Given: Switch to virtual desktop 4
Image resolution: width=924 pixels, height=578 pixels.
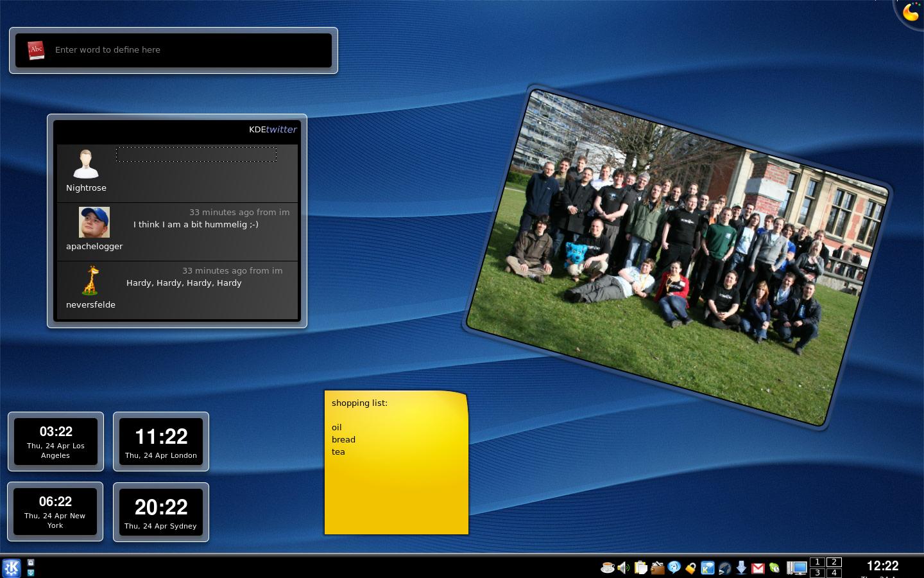Looking at the screenshot, I should point(834,573).
